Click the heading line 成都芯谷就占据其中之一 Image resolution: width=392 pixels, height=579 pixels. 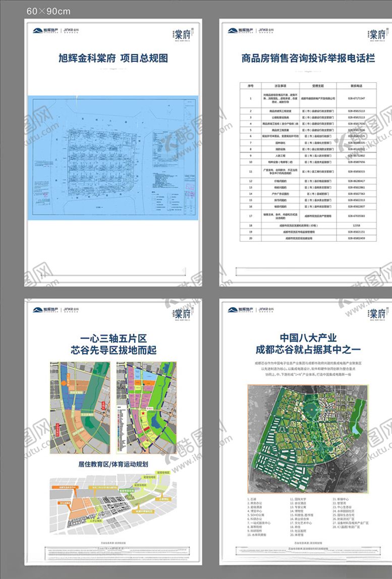308,350
